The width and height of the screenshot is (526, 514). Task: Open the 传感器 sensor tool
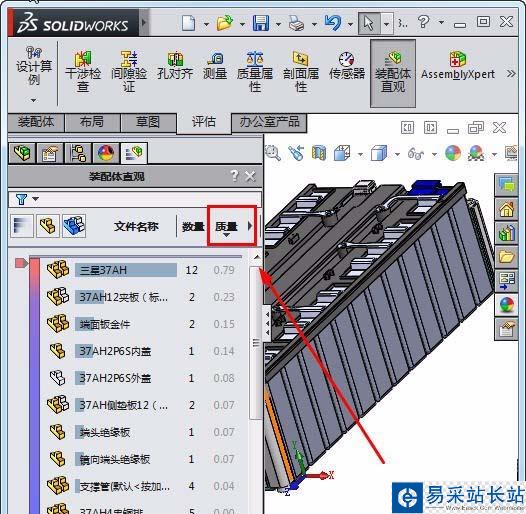pyautogui.click(x=347, y=66)
